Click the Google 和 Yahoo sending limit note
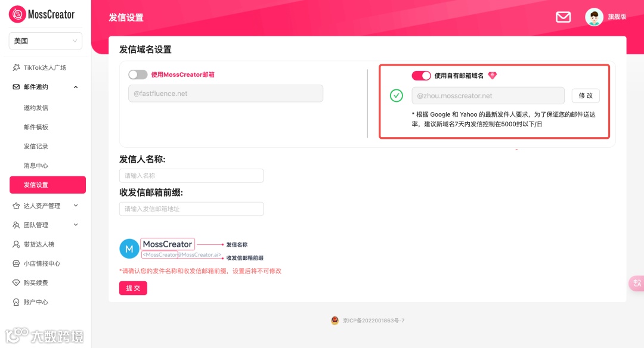Screen dimensions: 644x348 click(503, 119)
